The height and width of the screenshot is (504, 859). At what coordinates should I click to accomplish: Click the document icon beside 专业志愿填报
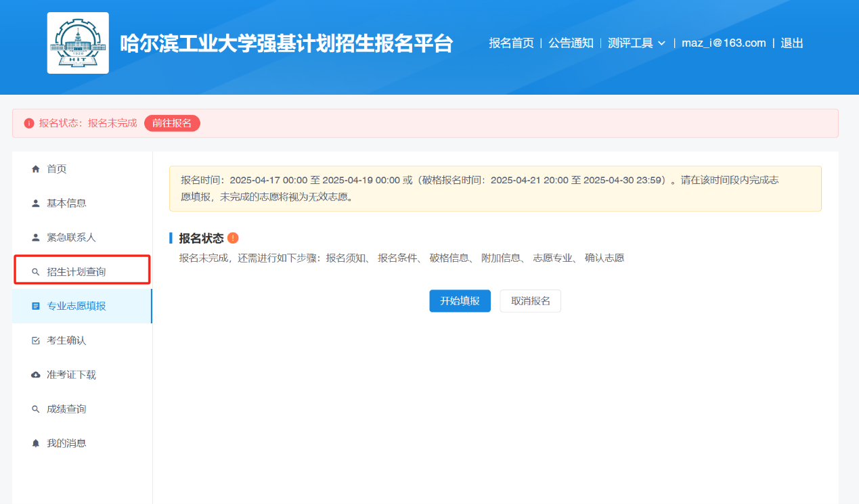[x=36, y=306]
